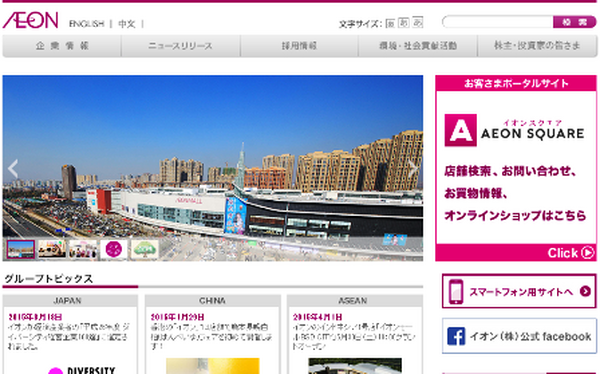This screenshot has height=374, width=600.
Task: Click the smartphone icon in the banner
Action: point(456,292)
